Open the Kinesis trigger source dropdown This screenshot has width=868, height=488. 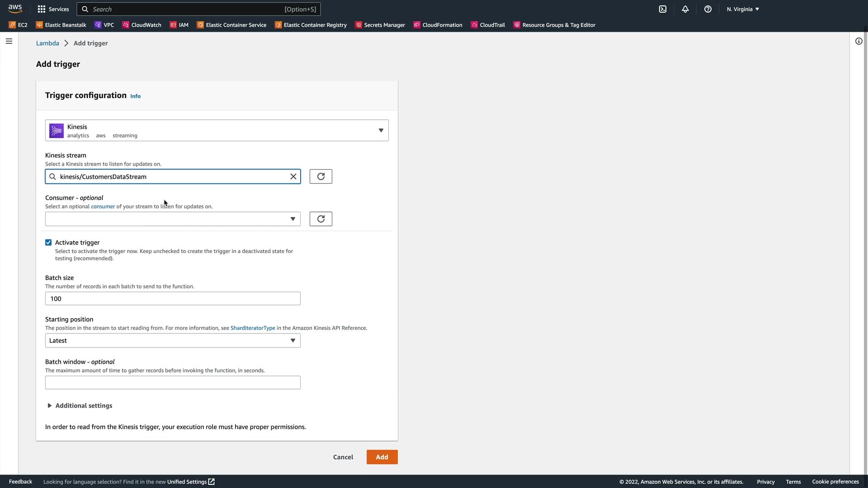click(x=217, y=131)
